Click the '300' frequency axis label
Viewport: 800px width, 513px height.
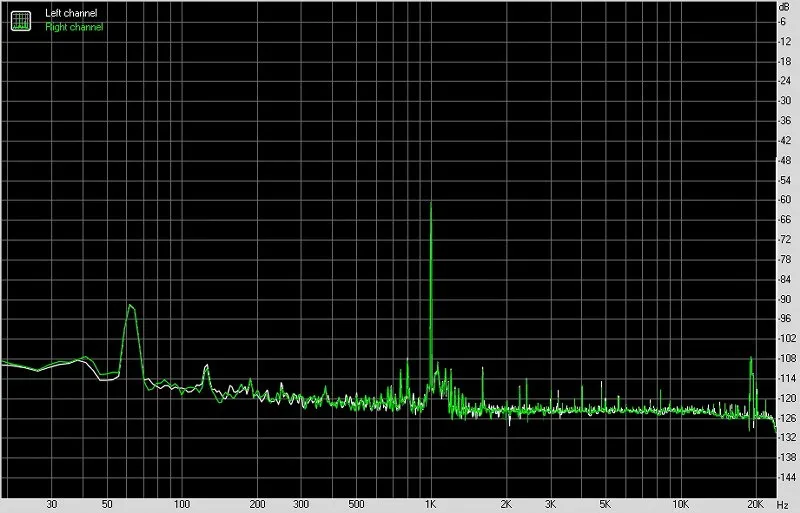click(301, 504)
